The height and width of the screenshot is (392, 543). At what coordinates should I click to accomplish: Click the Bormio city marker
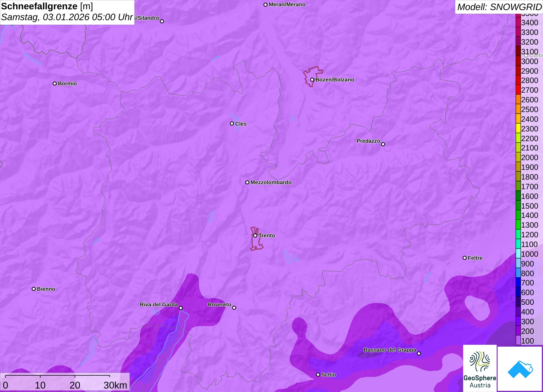[x=55, y=83]
